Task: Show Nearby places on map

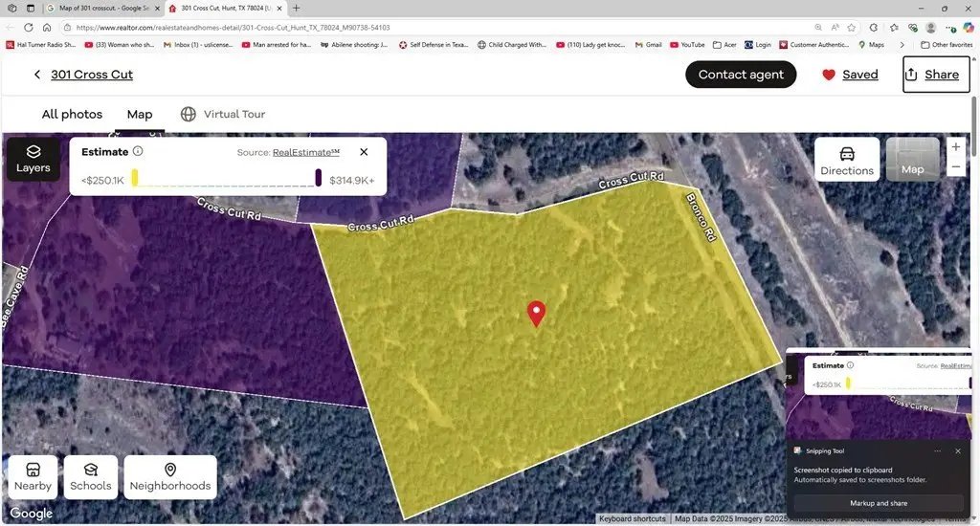Action: (33, 476)
